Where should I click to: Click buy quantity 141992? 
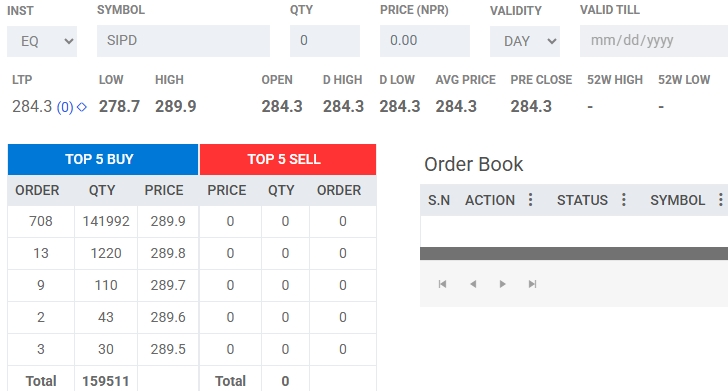(x=106, y=222)
